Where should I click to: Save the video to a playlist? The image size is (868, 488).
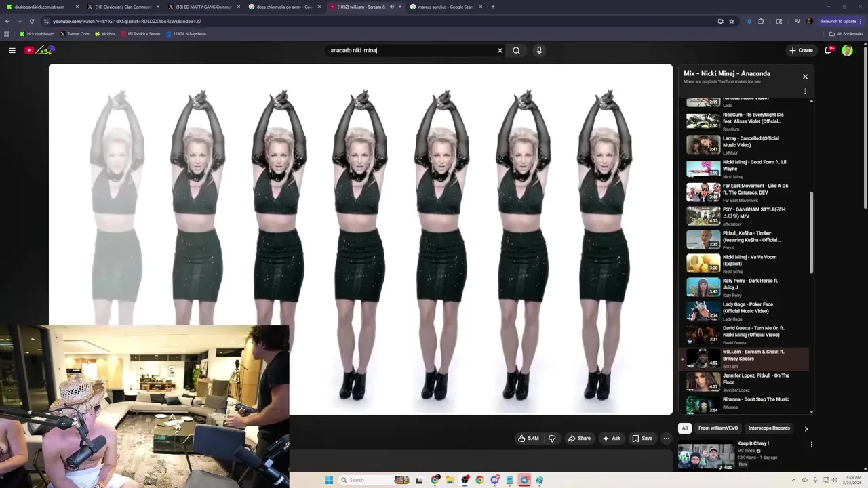pyautogui.click(x=642, y=439)
